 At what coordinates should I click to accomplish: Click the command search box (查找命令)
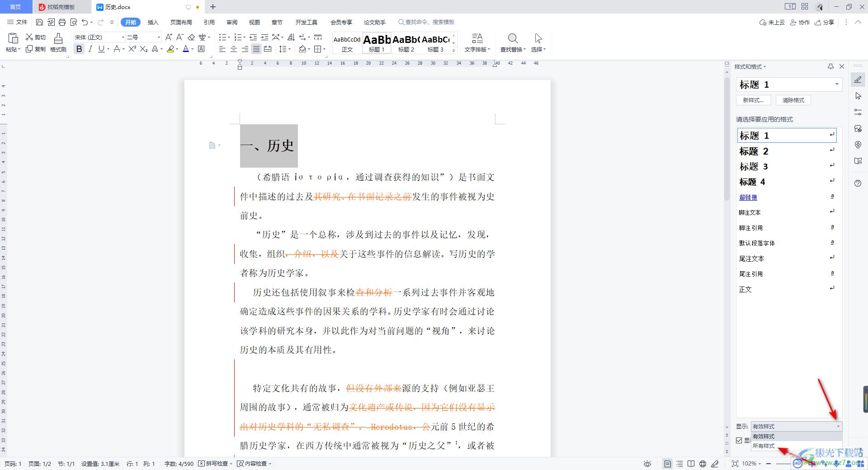point(426,22)
